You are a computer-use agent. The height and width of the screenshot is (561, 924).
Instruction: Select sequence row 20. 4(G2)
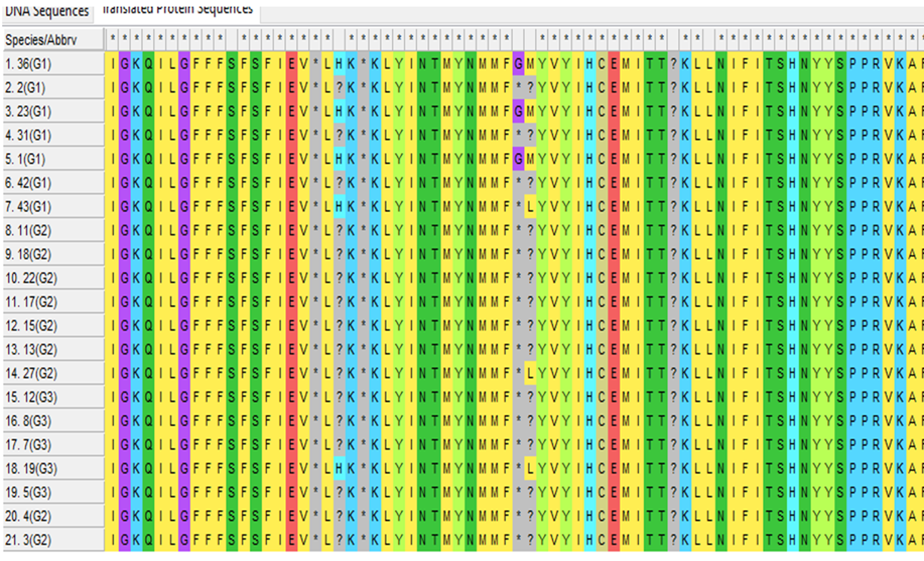pos(53,516)
